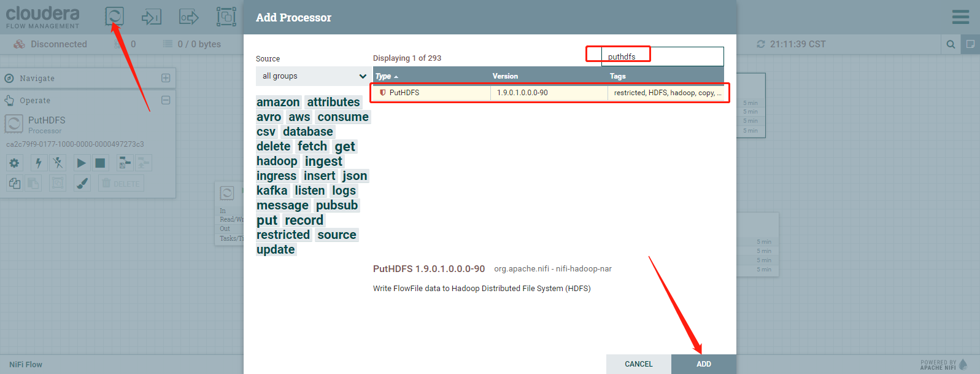Select the Processor component icon in toolbar
Viewport: 980px width, 374px height.
point(114,16)
